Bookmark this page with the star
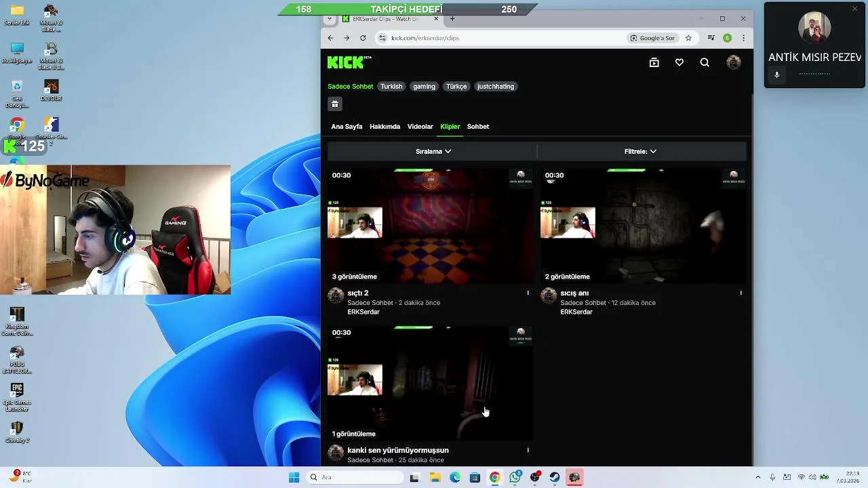 (688, 38)
